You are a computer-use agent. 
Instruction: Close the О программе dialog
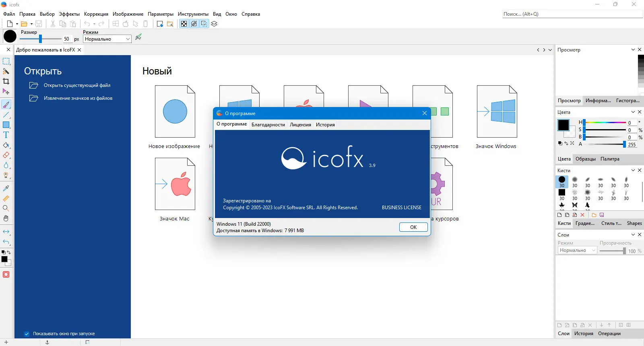point(425,113)
